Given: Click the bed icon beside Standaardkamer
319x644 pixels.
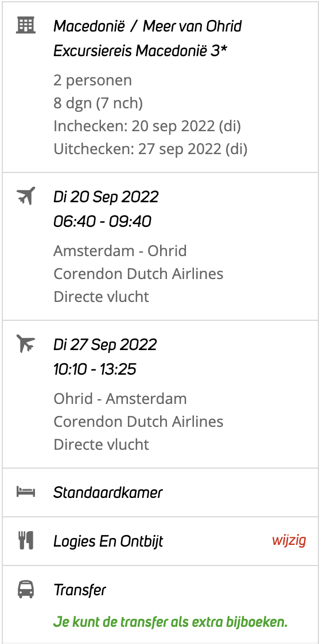Looking at the screenshot, I should [26, 492].
